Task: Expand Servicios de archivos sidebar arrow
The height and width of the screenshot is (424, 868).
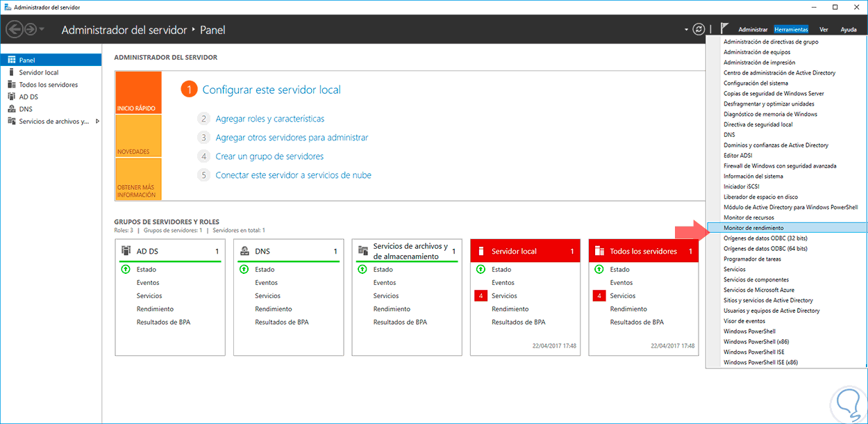Action: [97, 121]
